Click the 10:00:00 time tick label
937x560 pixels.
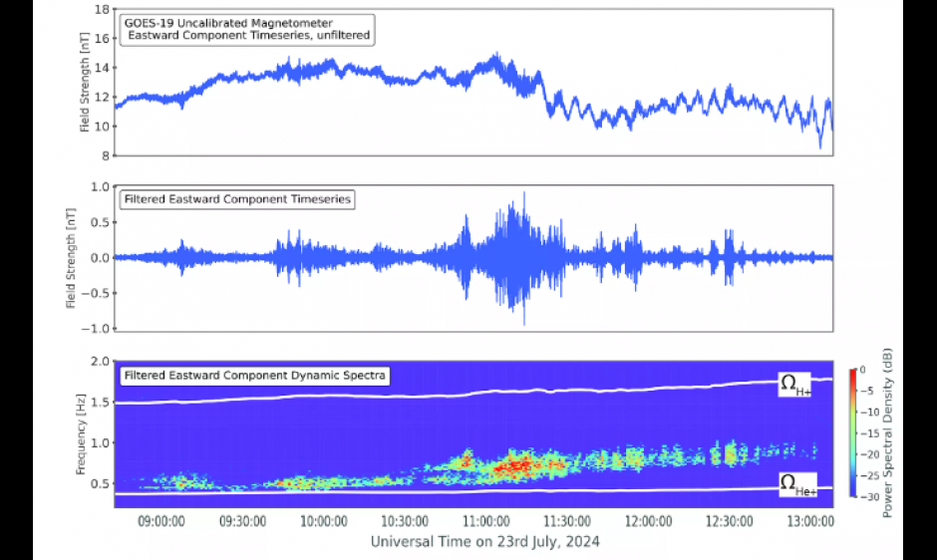tap(323, 520)
